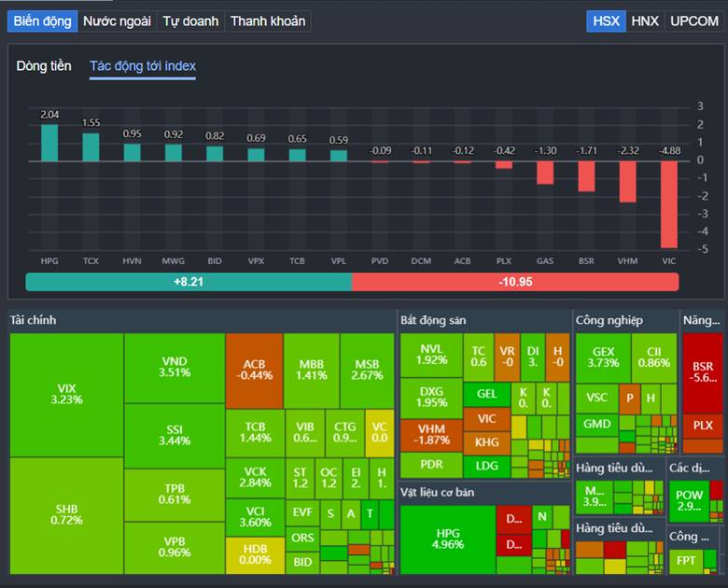Select the SHB 0.72% heatmap tile
Image resolution: width=728 pixels, height=588 pixels.
click(x=66, y=515)
